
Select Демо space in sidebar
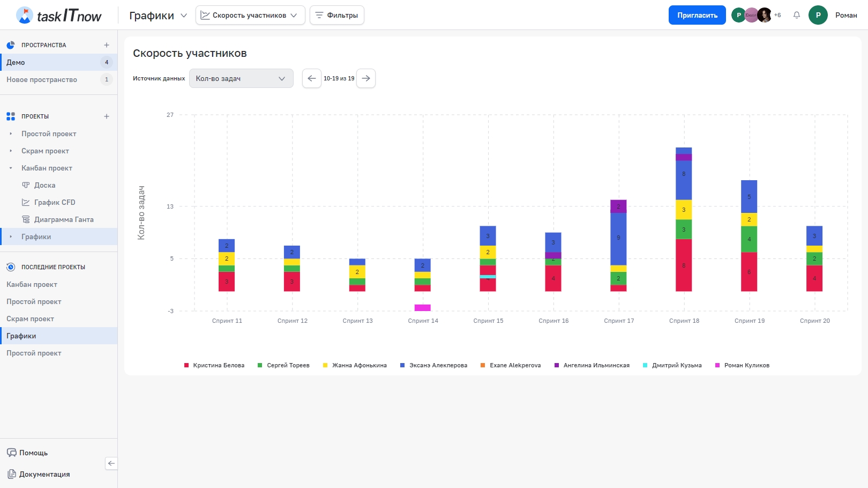[16, 62]
